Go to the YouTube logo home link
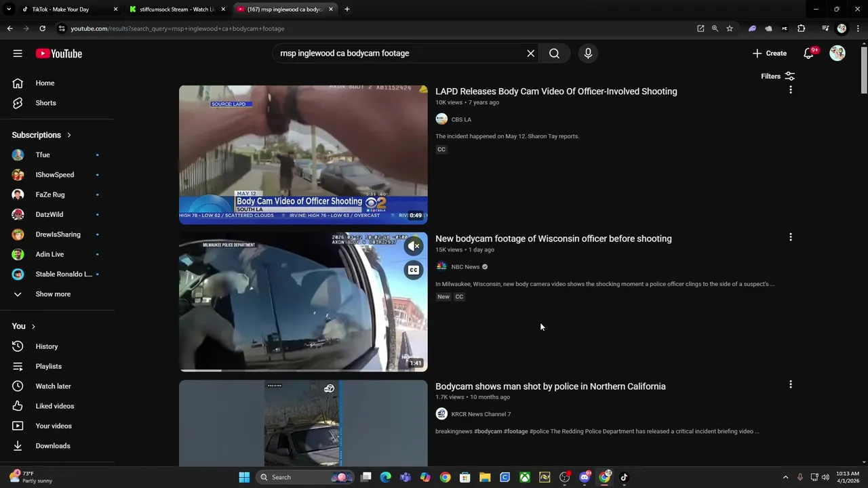868x488 pixels. (59, 54)
